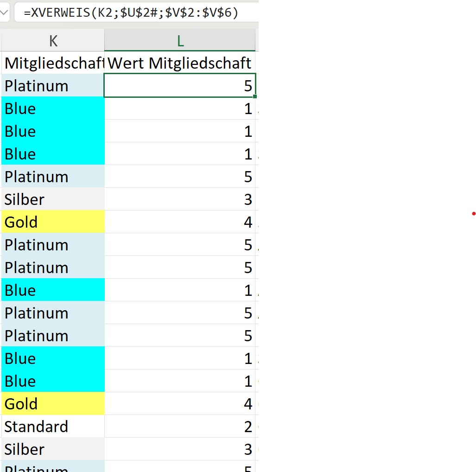Select column L header

point(180,41)
